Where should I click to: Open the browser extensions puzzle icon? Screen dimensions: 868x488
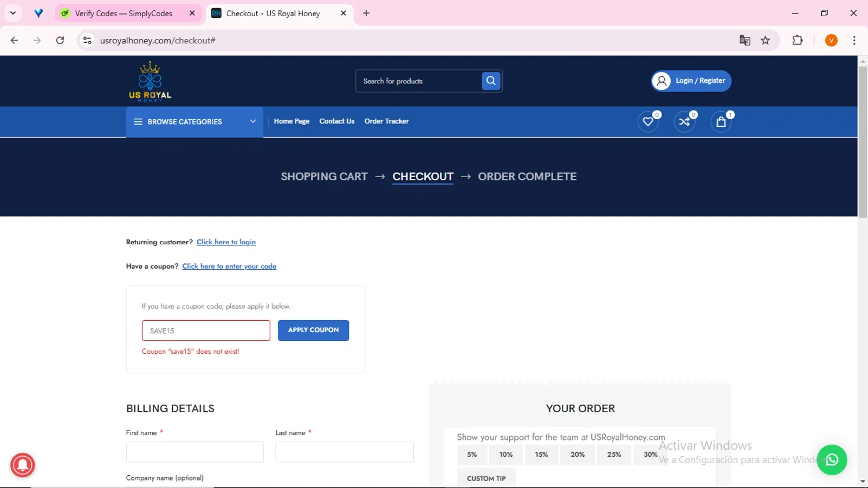tap(797, 41)
